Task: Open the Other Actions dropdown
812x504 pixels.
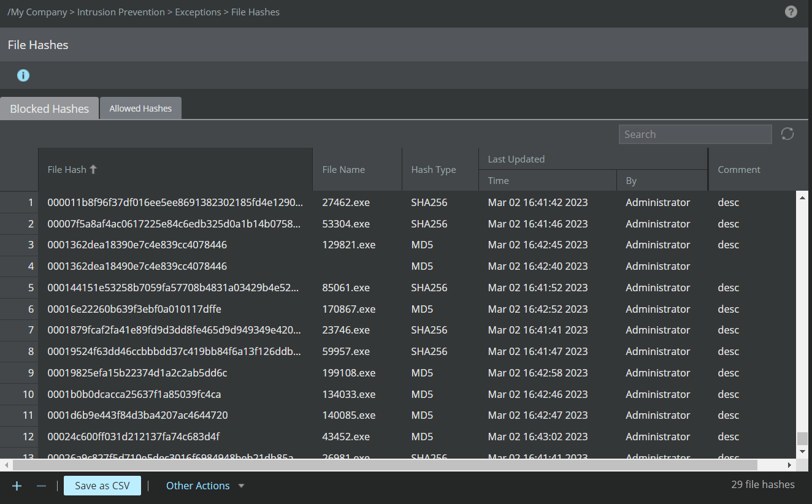Action: (x=198, y=486)
